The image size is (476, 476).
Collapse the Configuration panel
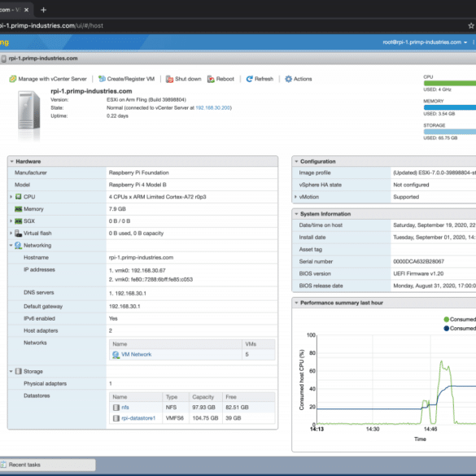pyautogui.click(x=296, y=161)
